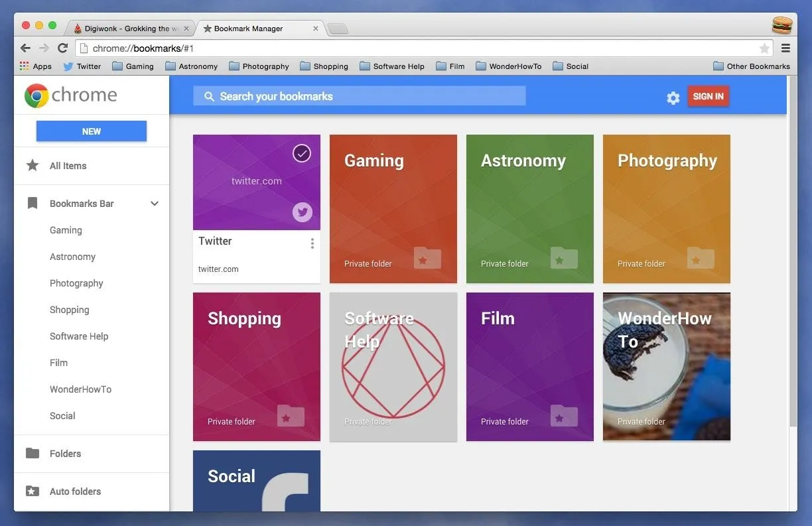The width and height of the screenshot is (812, 526).
Task: Close the Digiwonk tab
Action: pos(186,29)
